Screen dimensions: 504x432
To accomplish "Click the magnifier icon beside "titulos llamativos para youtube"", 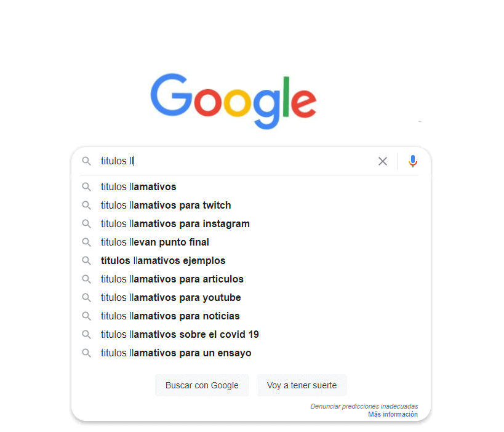I will 87,298.
